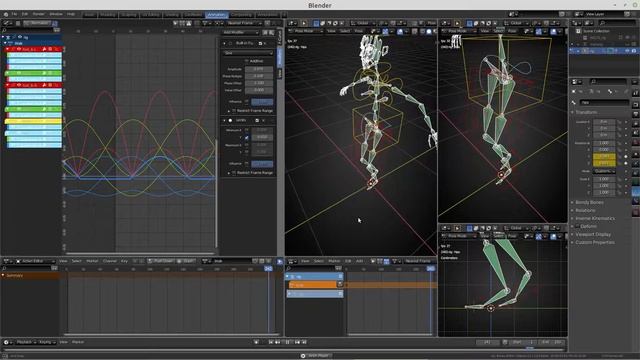Switch to the Animation workspace tab
The image size is (640, 360).
[216, 15]
